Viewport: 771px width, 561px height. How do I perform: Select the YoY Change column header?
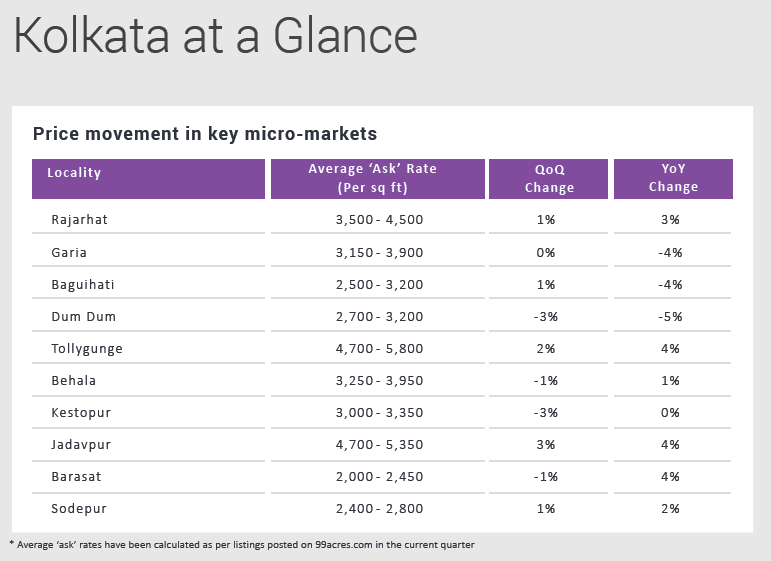point(673,178)
